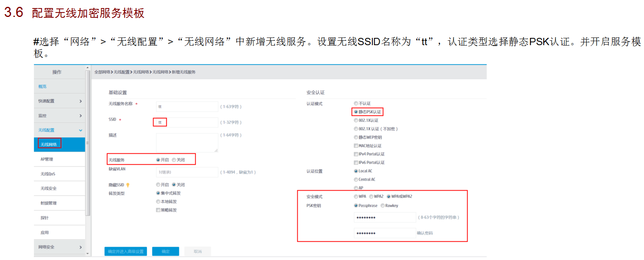This screenshot has height=260, width=644.
Task: Expand the 监控 menu
Action: (x=60, y=116)
